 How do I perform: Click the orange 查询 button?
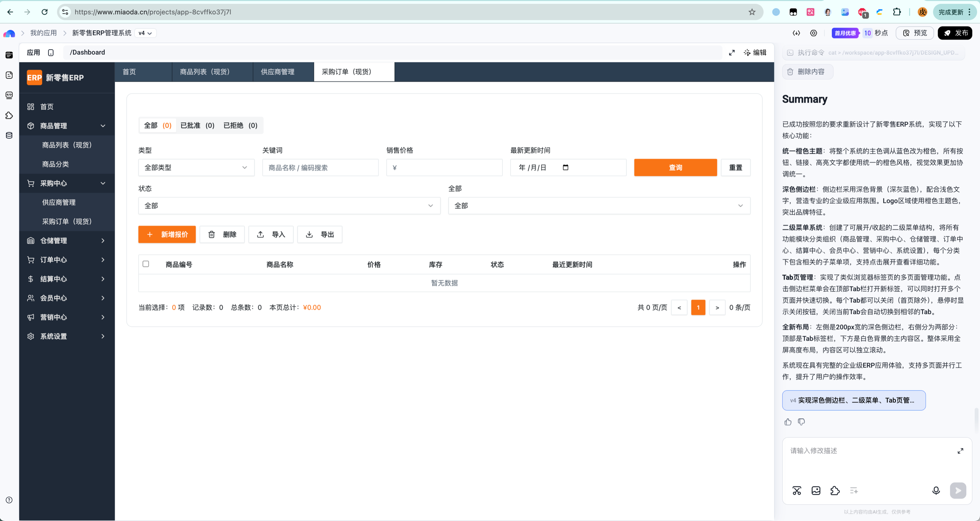click(x=675, y=168)
